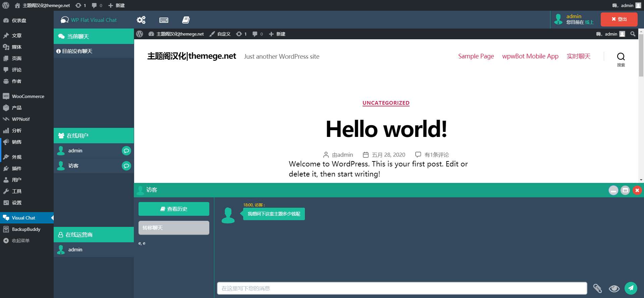Click the WordPress logo in top admin bar
This screenshot has width=644, height=298.
point(6,5)
